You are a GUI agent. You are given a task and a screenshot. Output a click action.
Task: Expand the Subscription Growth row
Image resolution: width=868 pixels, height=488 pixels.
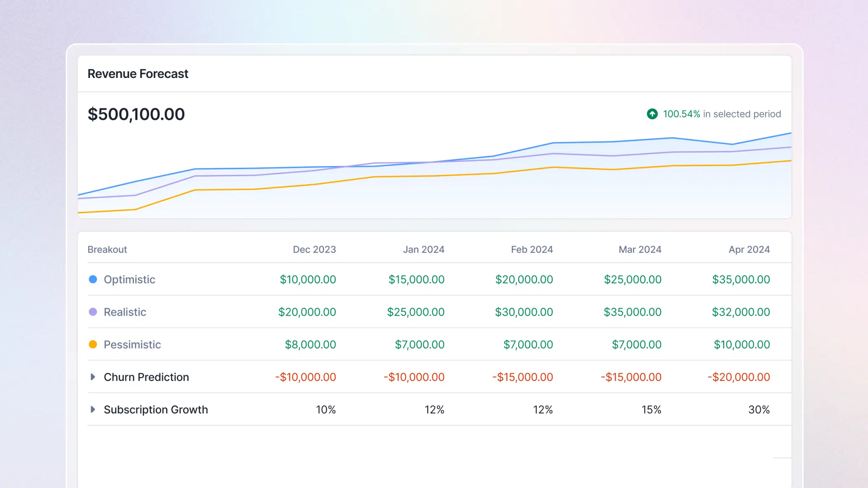point(92,409)
